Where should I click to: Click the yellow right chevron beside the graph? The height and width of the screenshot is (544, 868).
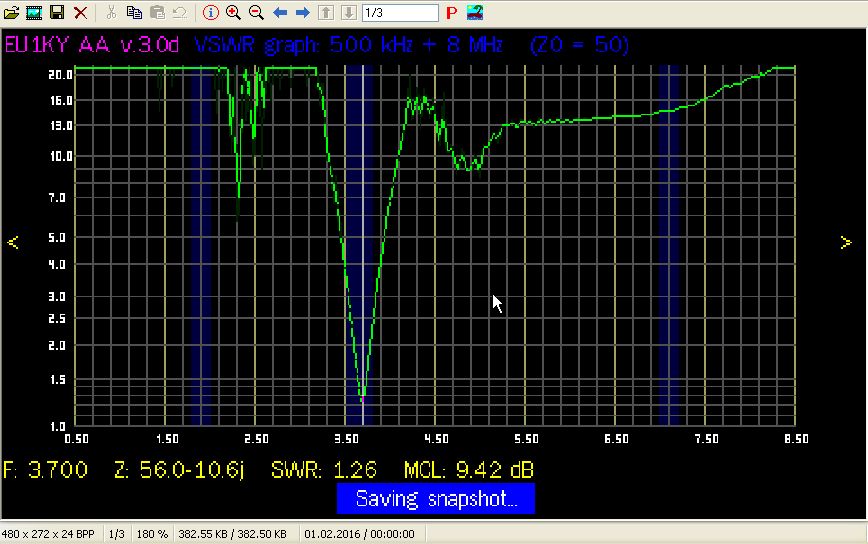[846, 242]
